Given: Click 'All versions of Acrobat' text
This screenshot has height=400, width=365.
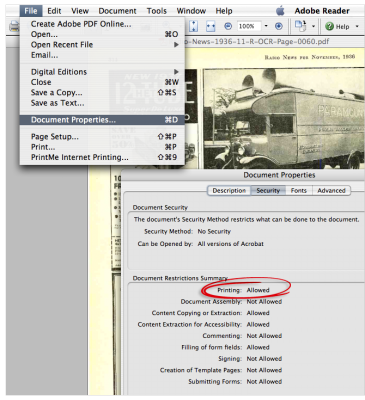Looking at the screenshot, I should (230, 244).
